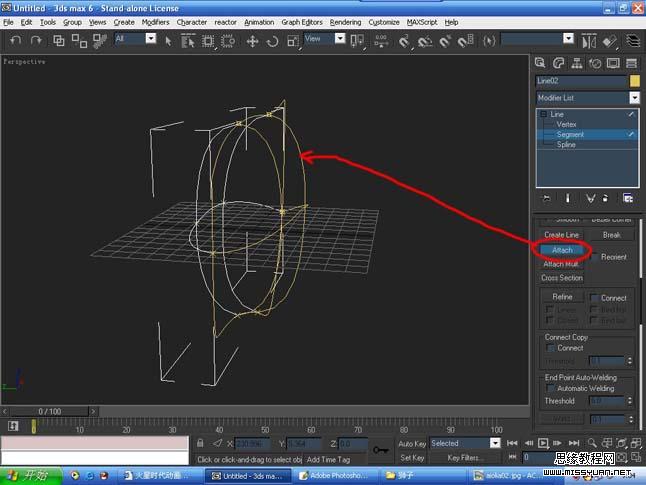
Task: Select the Move tool
Action: 252,41
